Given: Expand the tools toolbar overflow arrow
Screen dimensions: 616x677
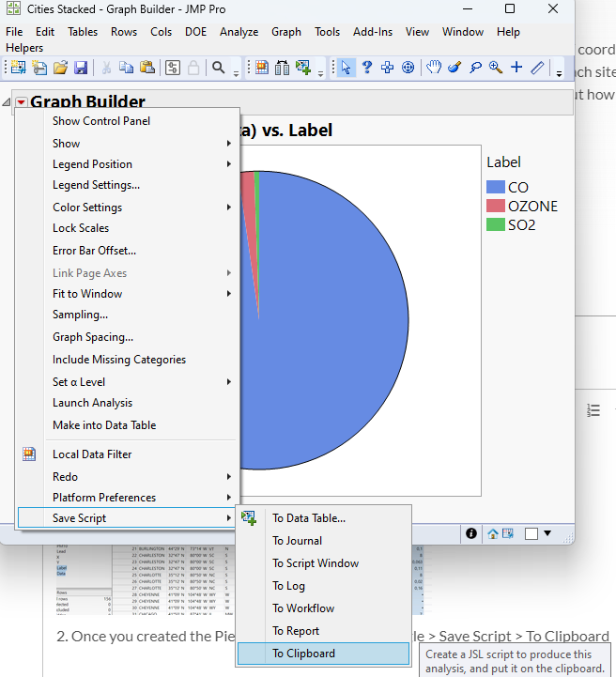Looking at the screenshot, I should tap(559, 74).
